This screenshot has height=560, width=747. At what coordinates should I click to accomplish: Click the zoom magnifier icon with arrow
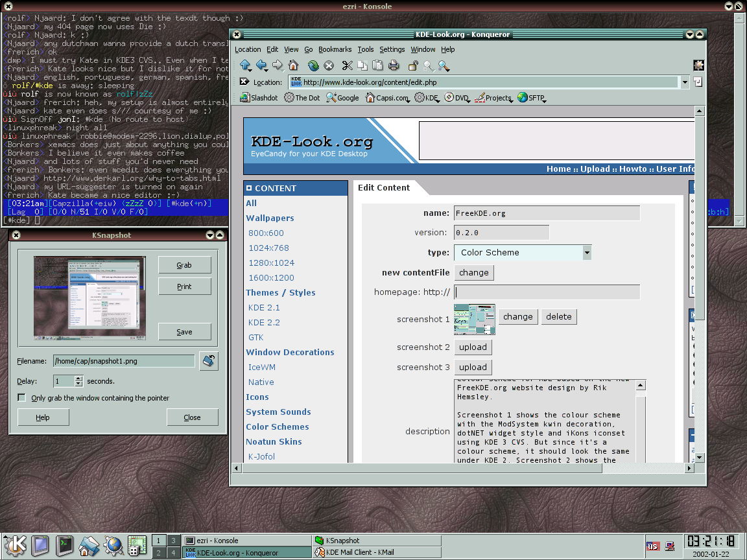coord(444,65)
